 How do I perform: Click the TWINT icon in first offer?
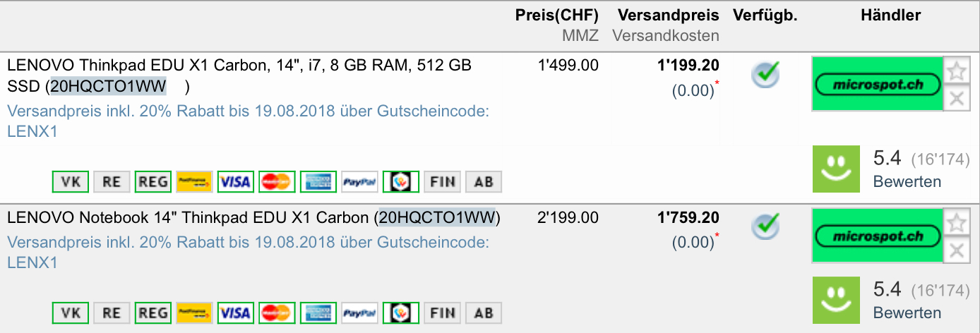point(401,182)
